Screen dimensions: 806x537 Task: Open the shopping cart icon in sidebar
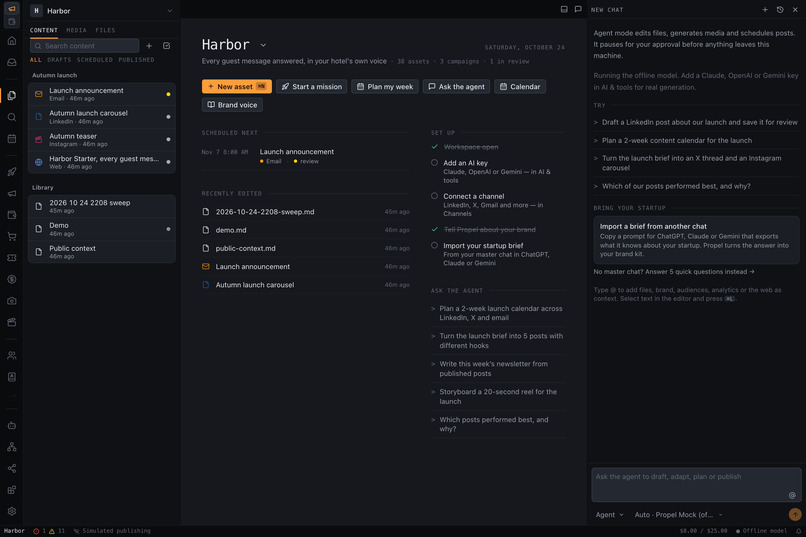12,236
